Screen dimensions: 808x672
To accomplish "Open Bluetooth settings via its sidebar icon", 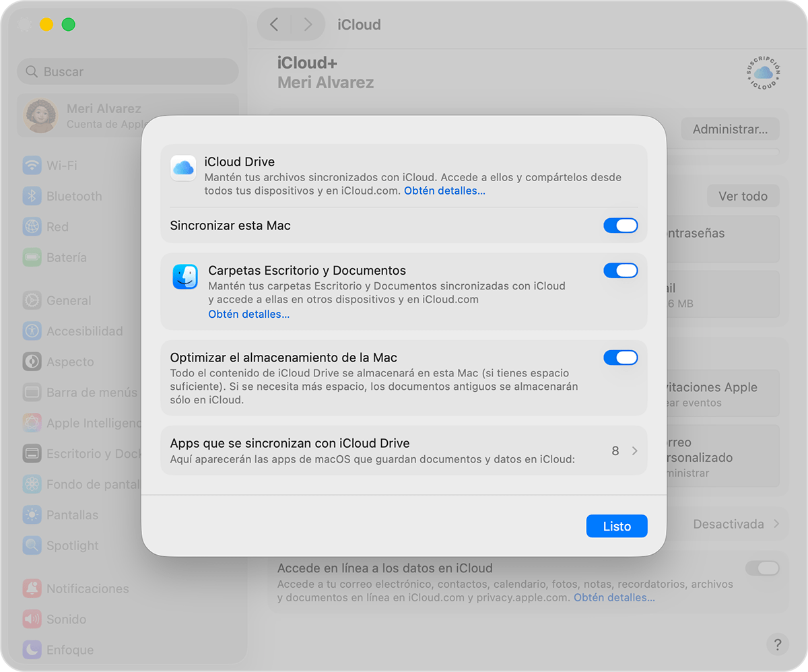I will (32, 196).
